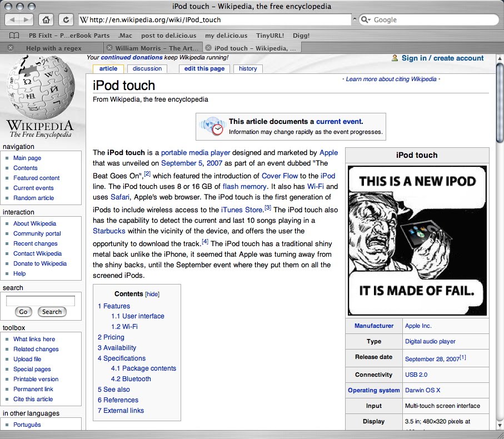Open the Google search magnifier dropdown

tap(366, 20)
